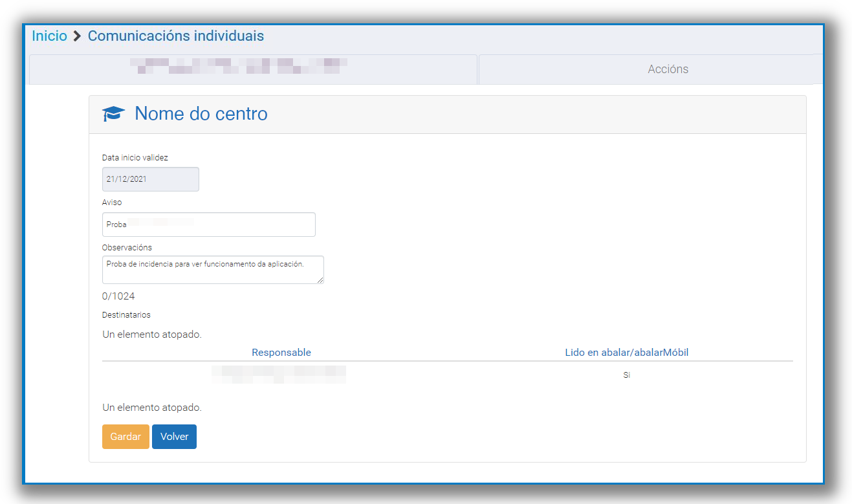Screen dimensions: 852x504
Task: Click 'Un elemento atopado.' above the table
Action: click(152, 334)
